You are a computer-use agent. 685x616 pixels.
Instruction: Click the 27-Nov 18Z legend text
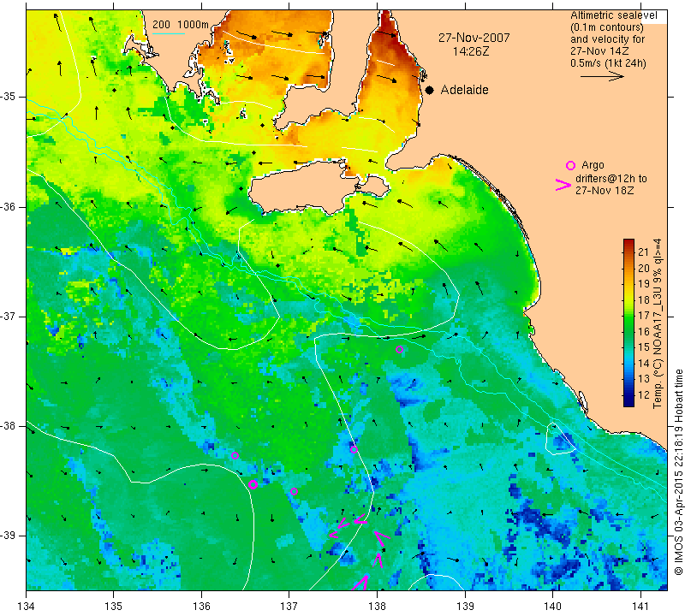coord(605,190)
